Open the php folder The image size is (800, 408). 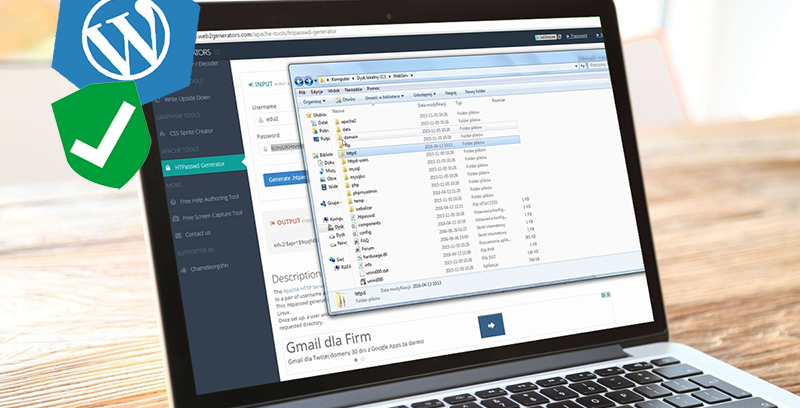[351, 185]
